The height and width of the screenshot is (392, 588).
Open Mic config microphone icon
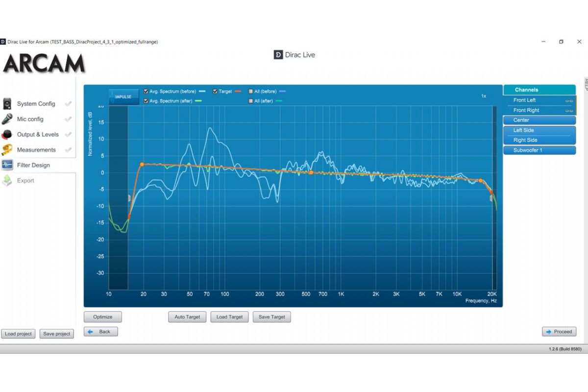pos(7,119)
